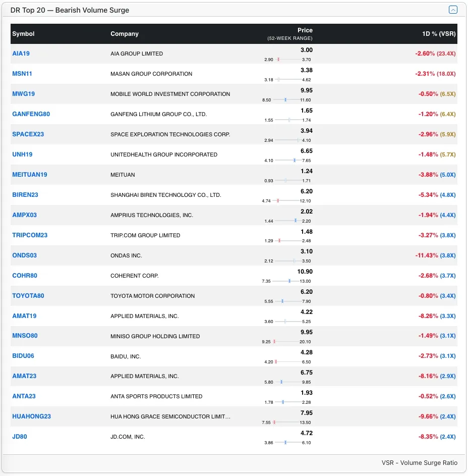The image size is (468, 476).
Task: Click the -8.16% (2.9X) value for AMAT23
Action: (x=437, y=376)
